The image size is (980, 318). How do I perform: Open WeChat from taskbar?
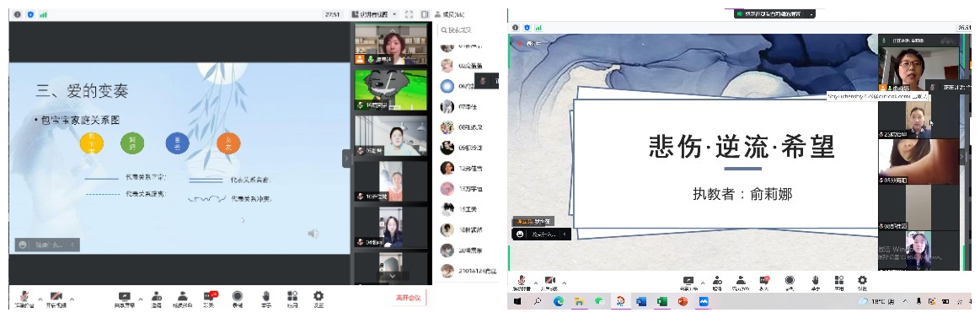(x=599, y=302)
